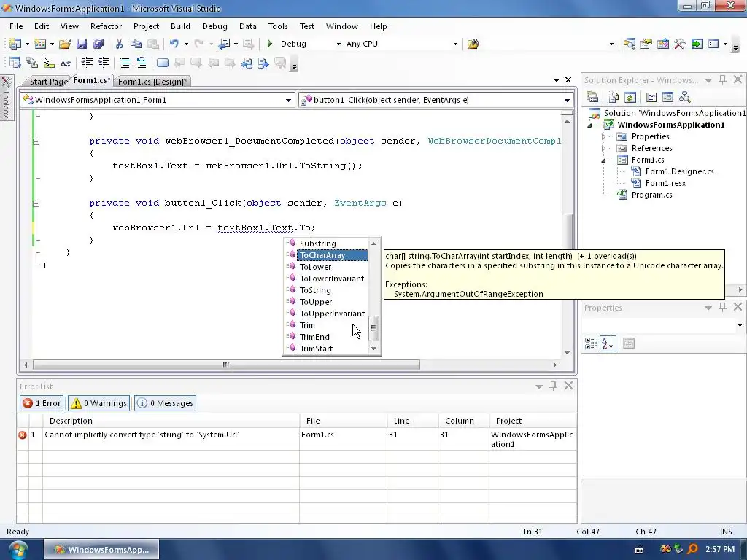Open the Properties object selector dropdown
Viewport: 747px width, 560px height.
click(740, 325)
